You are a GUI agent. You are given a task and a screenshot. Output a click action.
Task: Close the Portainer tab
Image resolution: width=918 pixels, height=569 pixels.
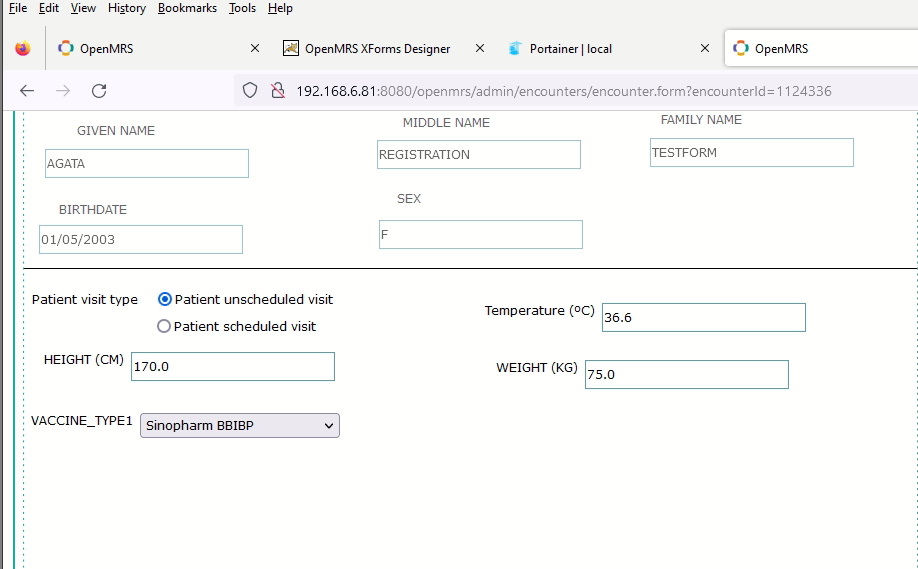705,48
